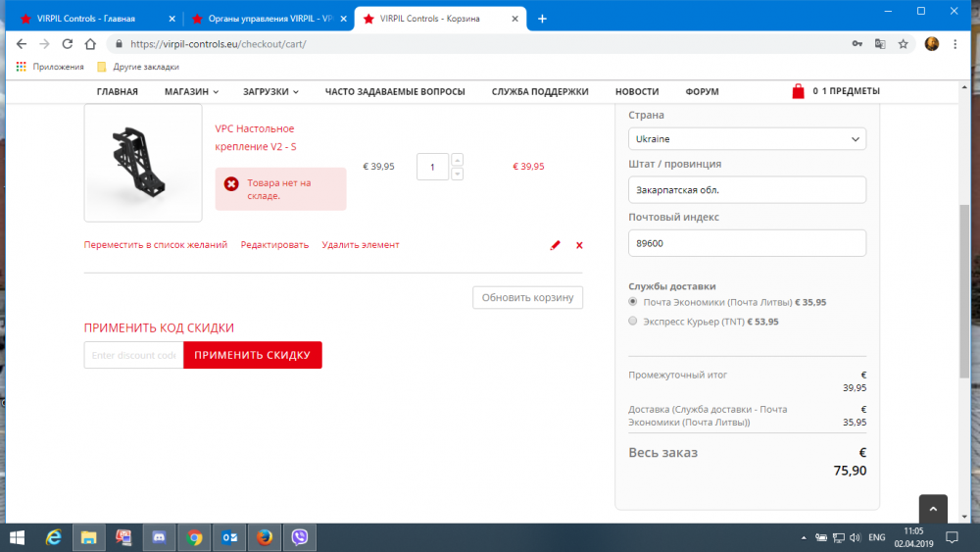980x552 pixels.
Task: Click ПРИМЕНИТЬ СКИДКУ button
Action: click(253, 355)
